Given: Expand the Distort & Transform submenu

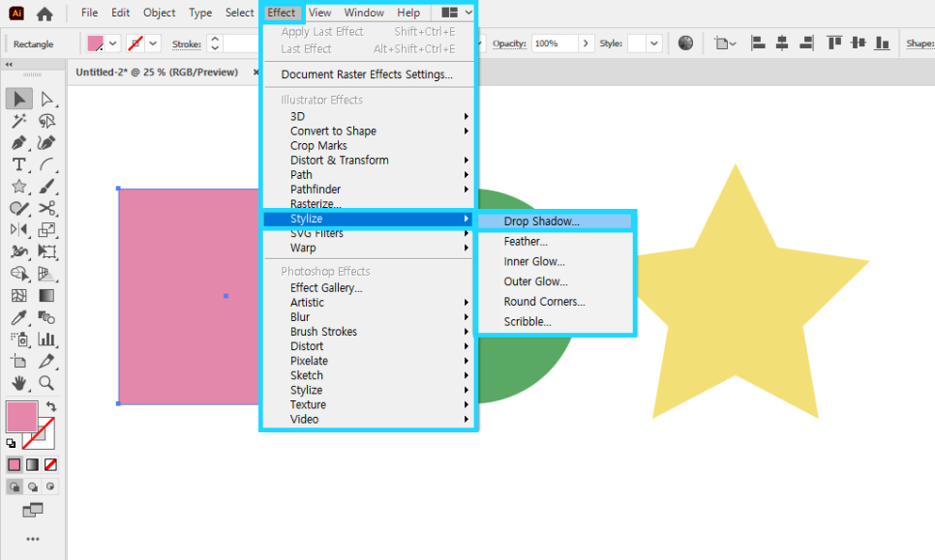Looking at the screenshot, I should coord(368,161).
